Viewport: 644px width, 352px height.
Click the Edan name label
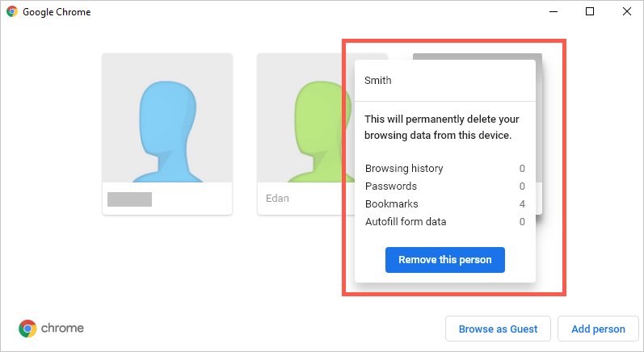pos(276,198)
